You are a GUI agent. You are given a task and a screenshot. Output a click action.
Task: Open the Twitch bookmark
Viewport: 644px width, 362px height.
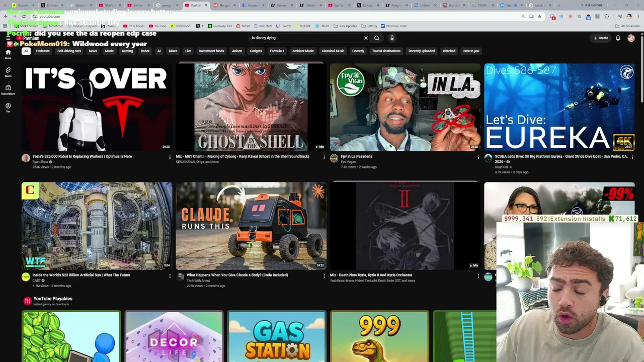[x=284, y=26]
